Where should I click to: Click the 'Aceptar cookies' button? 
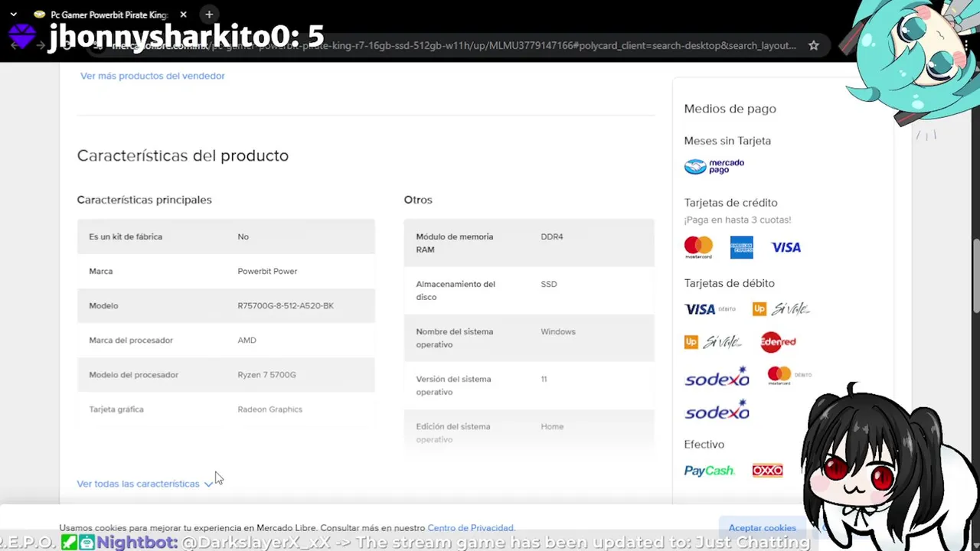click(x=762, y=528)
